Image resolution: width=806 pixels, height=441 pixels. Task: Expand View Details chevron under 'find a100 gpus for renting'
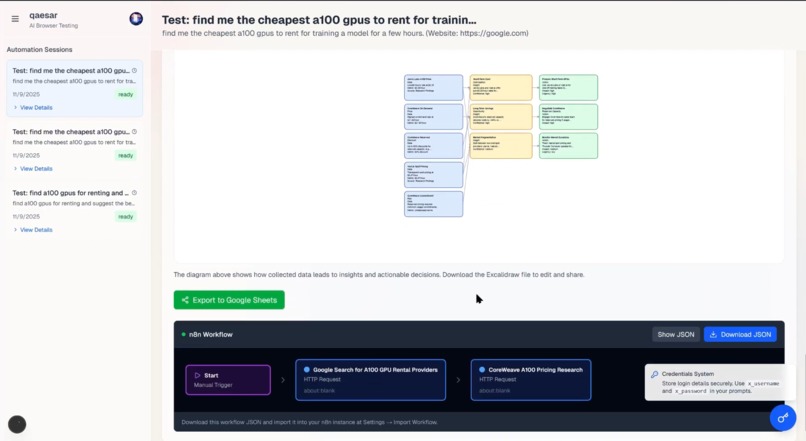[x=15, y=230]
